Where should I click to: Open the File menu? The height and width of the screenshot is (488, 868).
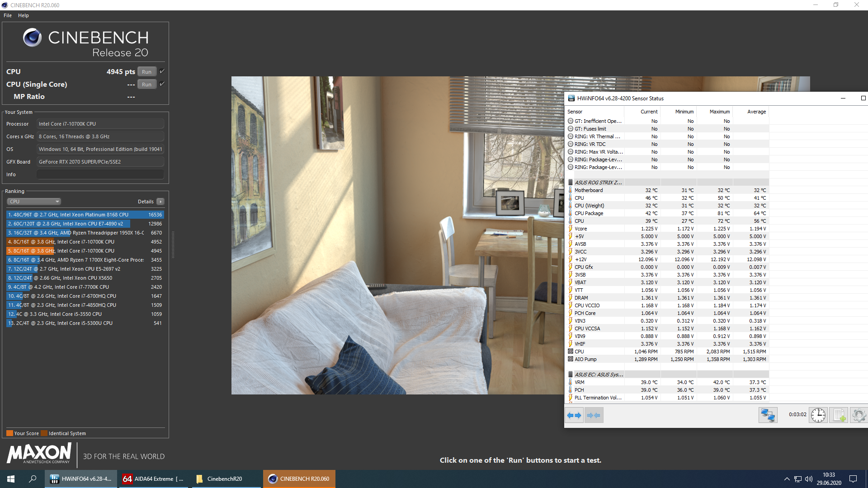8,15
